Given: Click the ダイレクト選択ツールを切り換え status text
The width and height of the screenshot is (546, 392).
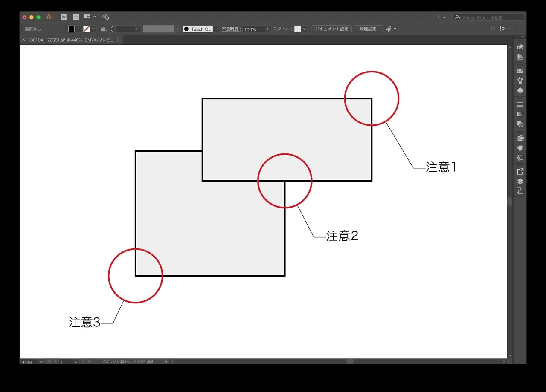Looking at the screenshot, I should [x=128, y=362].
